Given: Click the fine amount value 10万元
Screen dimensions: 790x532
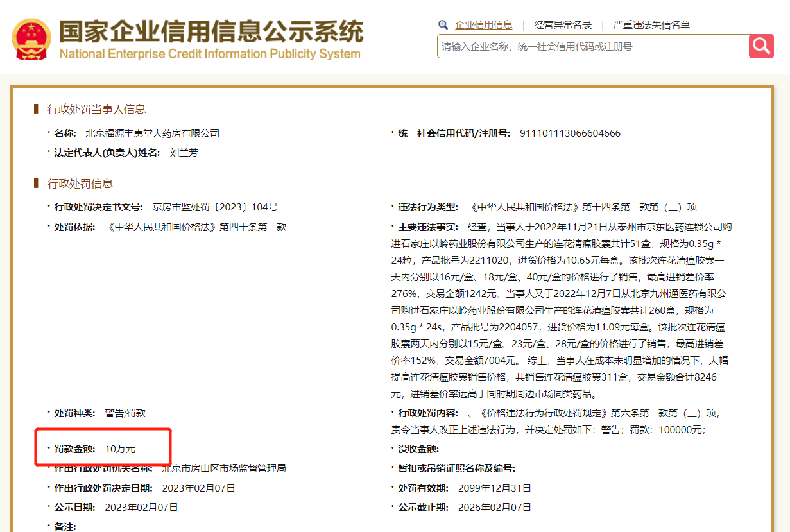Looking at the screenshot, I should (x=120, y=449).
